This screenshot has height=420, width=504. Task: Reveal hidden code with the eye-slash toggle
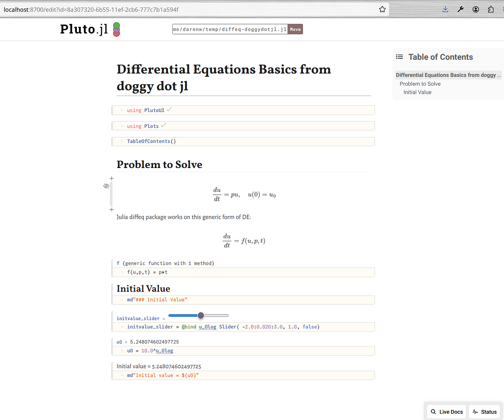coord(106,186)
